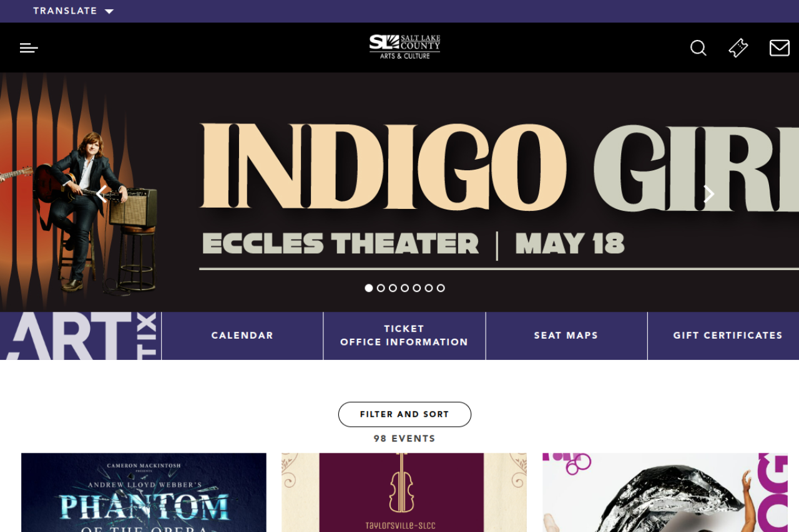
Task: Open the hamburger navigation menu
Action: (29, 47)
